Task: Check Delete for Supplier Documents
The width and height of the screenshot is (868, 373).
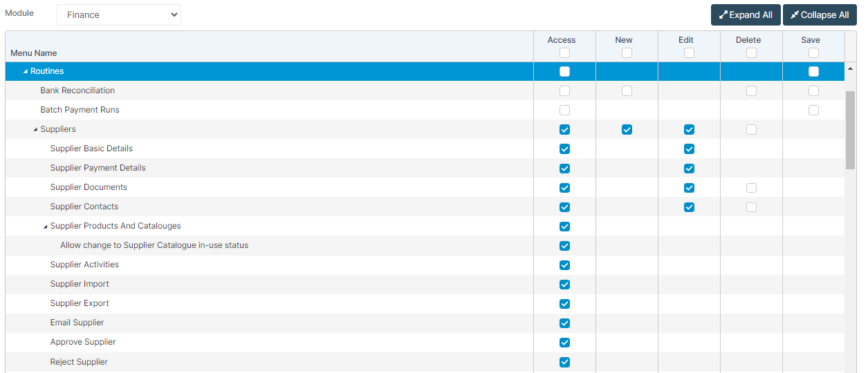Action: click(x=751, y=187)
